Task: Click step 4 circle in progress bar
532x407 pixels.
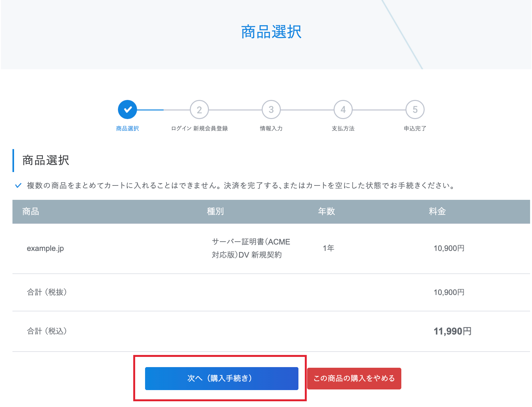Action: (343, 109)
